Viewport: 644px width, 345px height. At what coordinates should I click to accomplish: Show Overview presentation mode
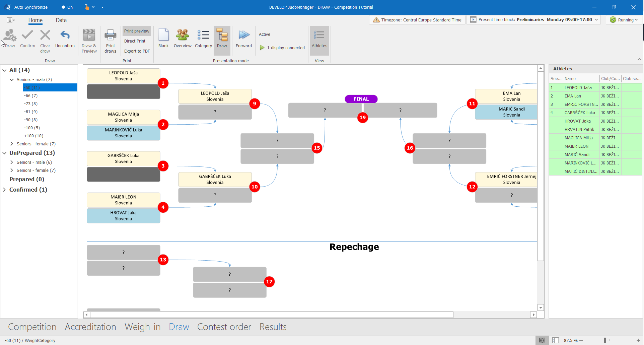click(183, 39)
